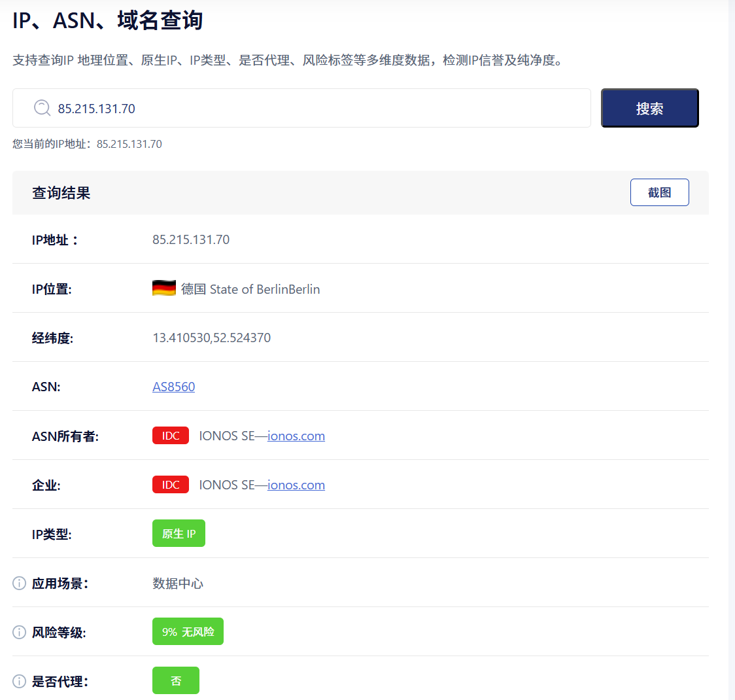Click the green 原生 IP badge
Screen dimensions: 735x700
(x=179, y=534)
